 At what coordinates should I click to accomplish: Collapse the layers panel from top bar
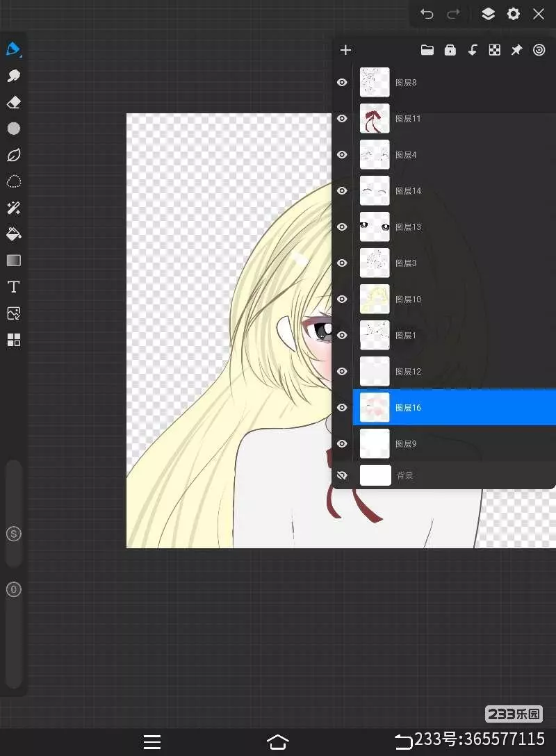[488, 14]
